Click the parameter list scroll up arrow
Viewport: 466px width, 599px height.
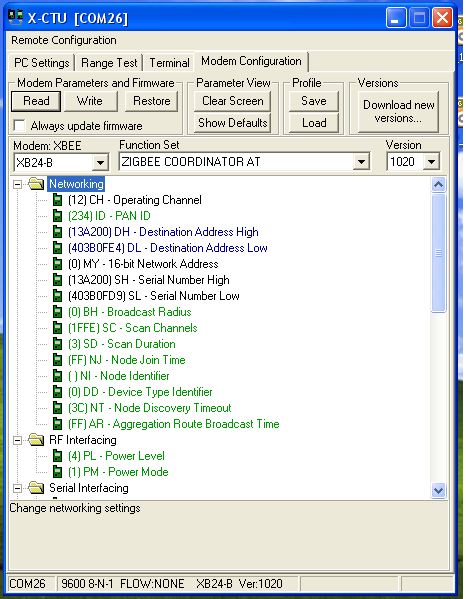pyautogui.click(x=438, y=185)
